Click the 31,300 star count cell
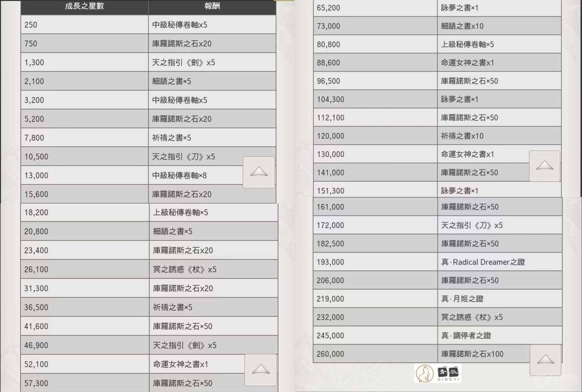 (x=85, y=288)
